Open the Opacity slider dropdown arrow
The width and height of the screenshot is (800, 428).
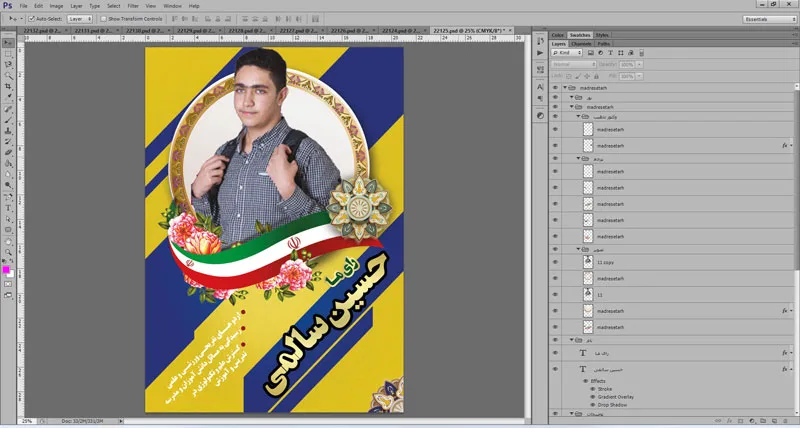pos(640,65)
